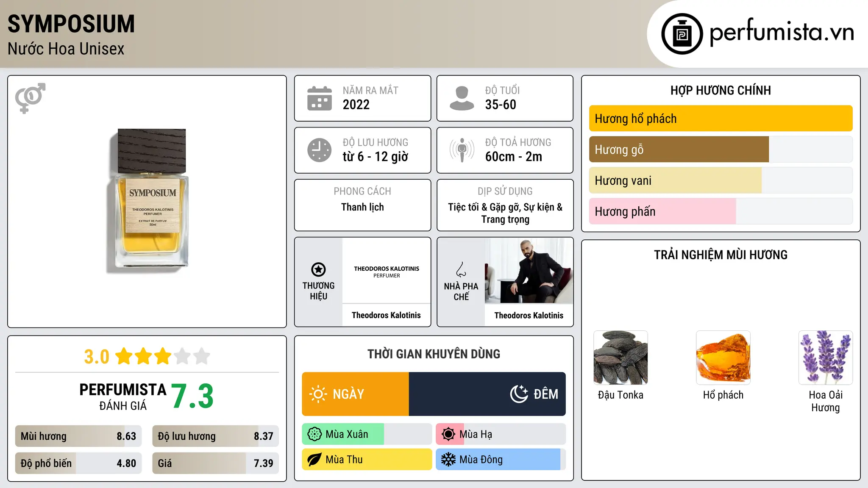Click the Theodoros Kalotinis name under perfumer photo
The height and width of the screenshot is (488, 868).
(529, 316)
